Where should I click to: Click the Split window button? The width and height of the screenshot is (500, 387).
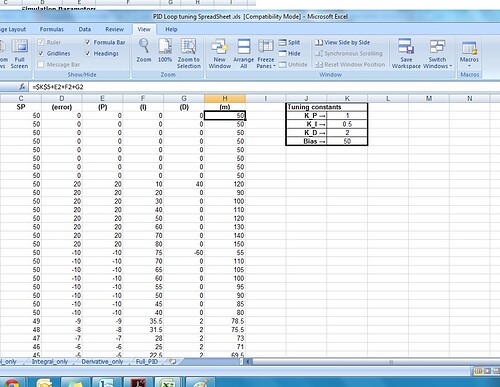click(289, 42)
